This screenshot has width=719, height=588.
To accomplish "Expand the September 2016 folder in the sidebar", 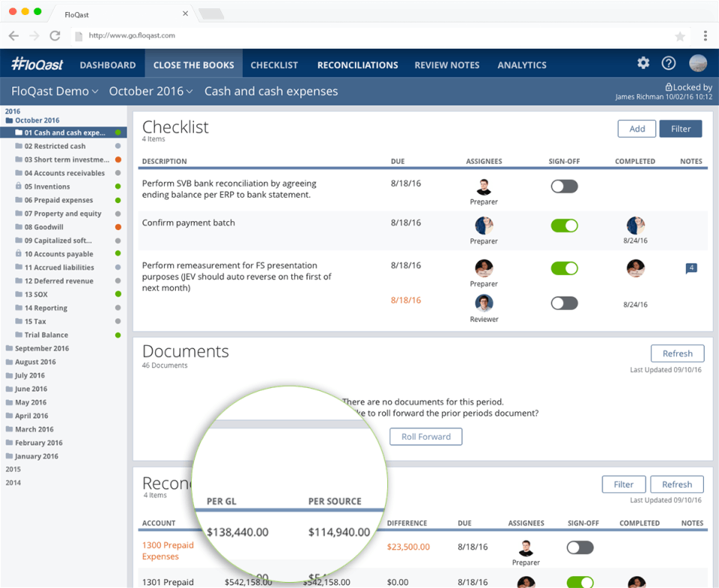I will 41,348.
